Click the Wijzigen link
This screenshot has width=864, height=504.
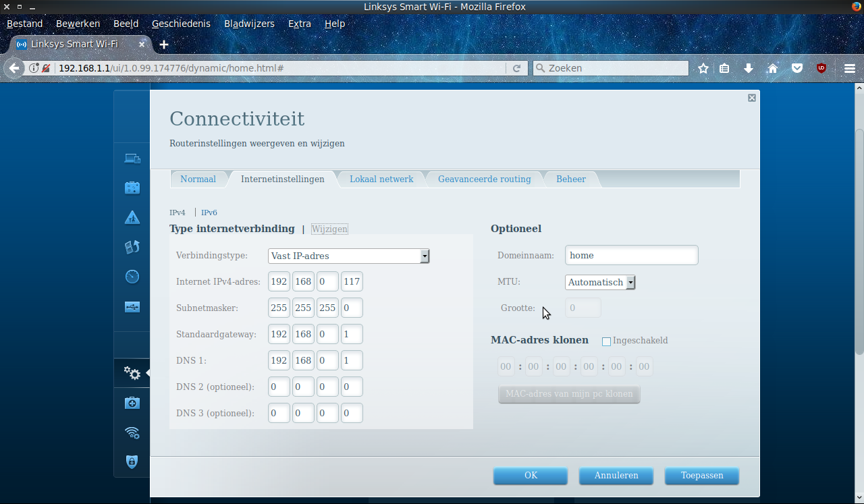[x=329, y=229]
